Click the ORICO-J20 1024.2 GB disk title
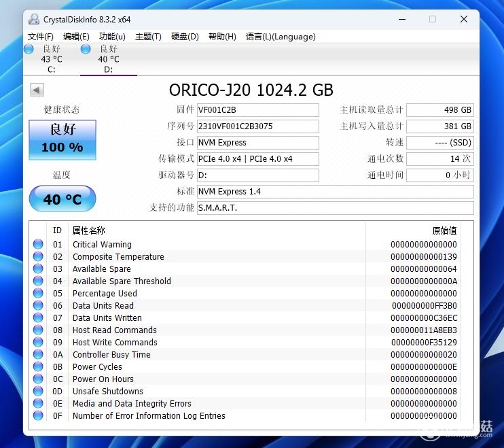This screenshot has width=504, height=448. pos(251,90)
